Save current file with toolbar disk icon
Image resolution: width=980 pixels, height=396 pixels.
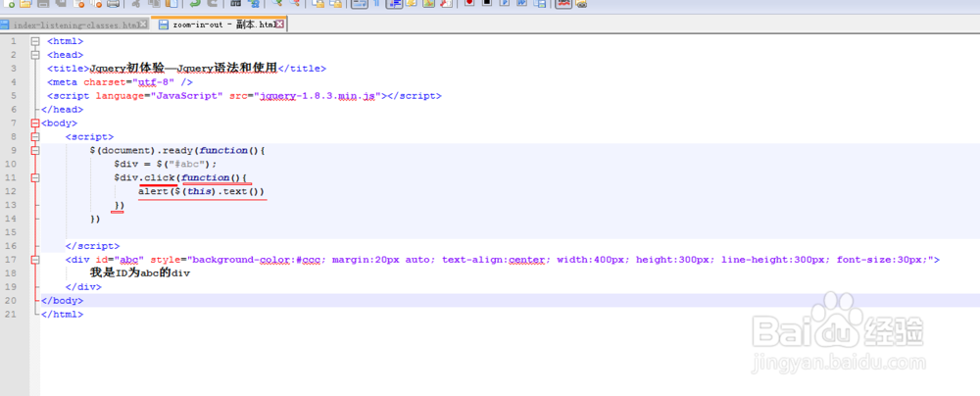(x=42, y=3)
